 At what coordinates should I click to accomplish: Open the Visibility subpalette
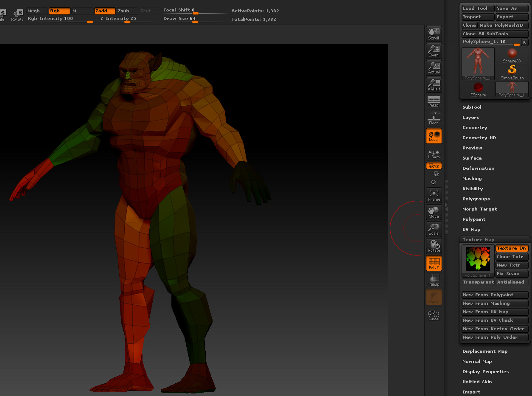pyautogui.click(x=473, y=189)
